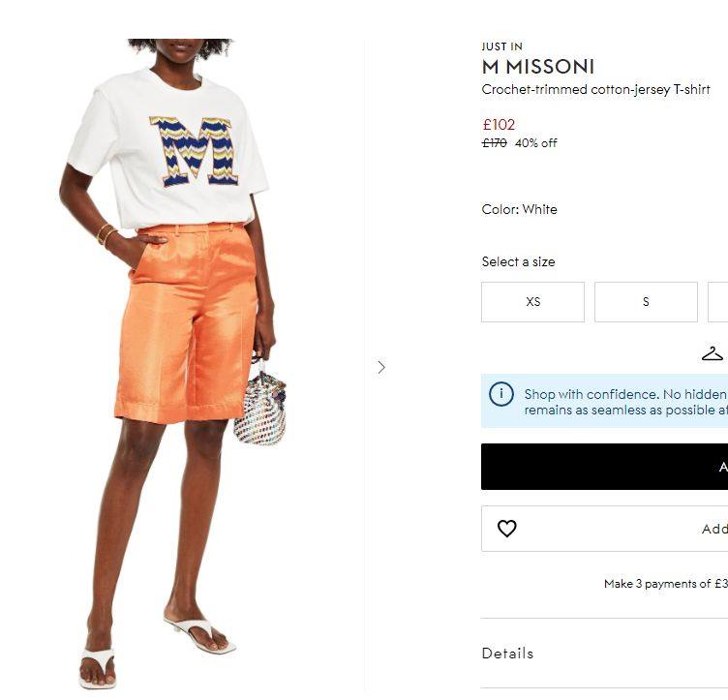Click the 'Shop with confidence' banner text

(625, 402)
